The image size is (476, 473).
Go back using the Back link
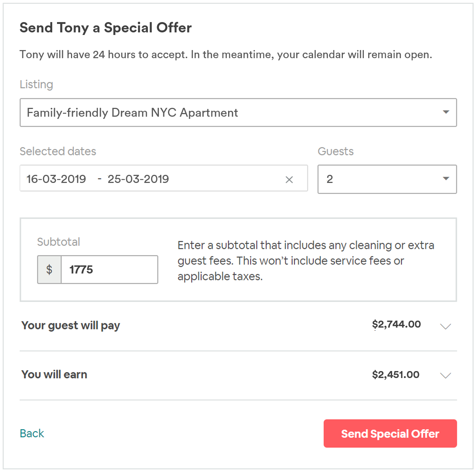pos(32,433)
